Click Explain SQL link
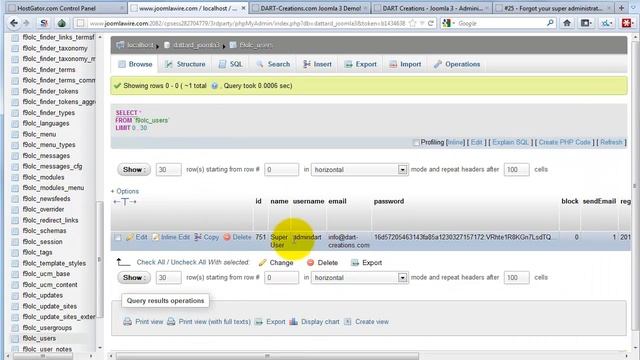Screen dimensions: 640x360 coord(510,142)
